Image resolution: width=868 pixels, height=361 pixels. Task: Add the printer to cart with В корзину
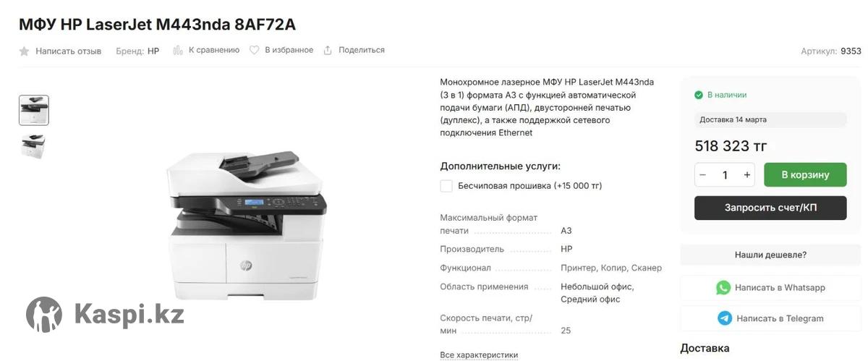(805, 175)
